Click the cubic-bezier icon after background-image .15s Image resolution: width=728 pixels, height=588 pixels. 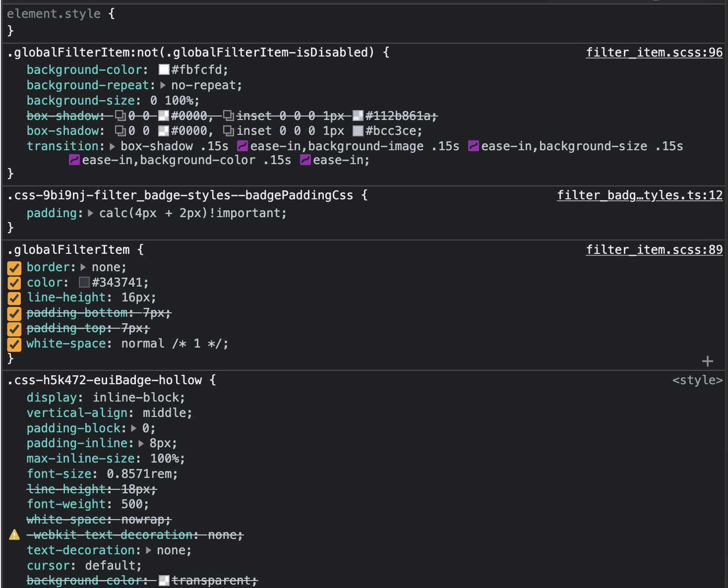[473, 146]
